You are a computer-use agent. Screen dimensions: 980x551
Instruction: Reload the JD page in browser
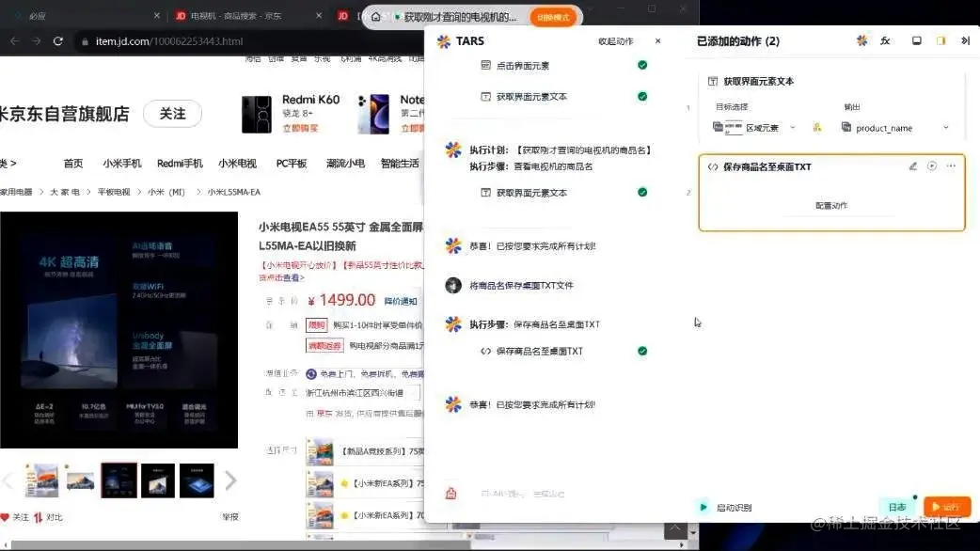click(x=58, y=41)
